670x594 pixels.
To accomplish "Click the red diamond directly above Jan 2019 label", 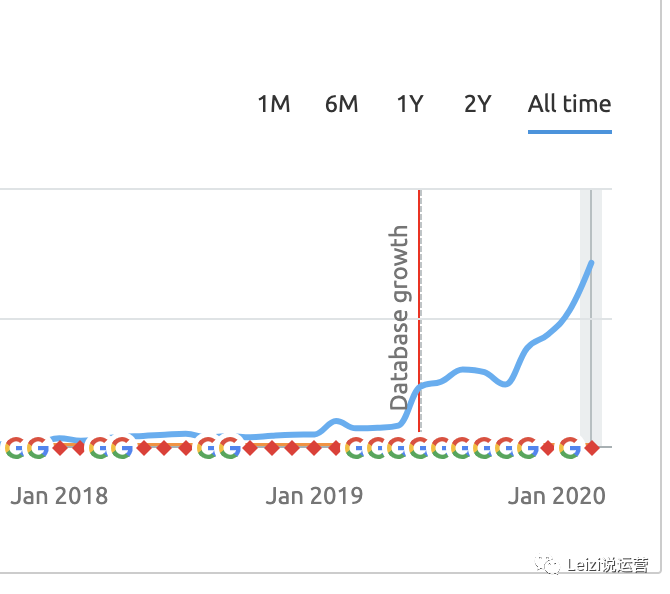I will [x=313, y=447].
